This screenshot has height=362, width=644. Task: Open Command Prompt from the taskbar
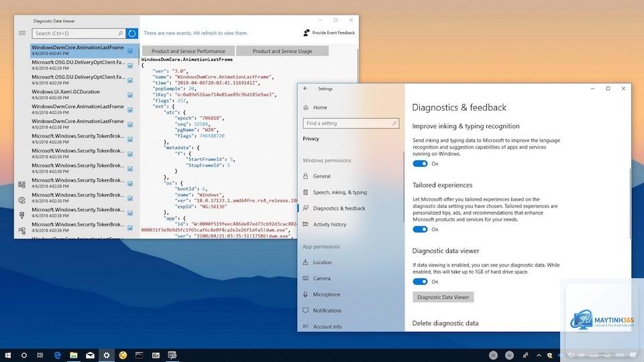point(140,355)
